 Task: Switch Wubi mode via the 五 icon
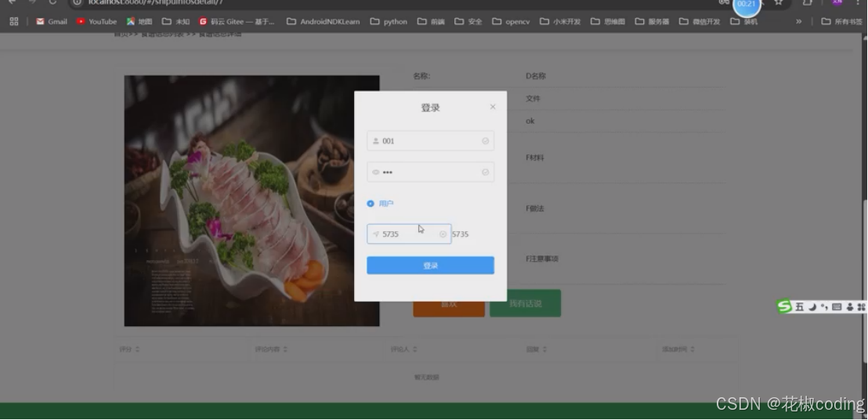[799, 306]
